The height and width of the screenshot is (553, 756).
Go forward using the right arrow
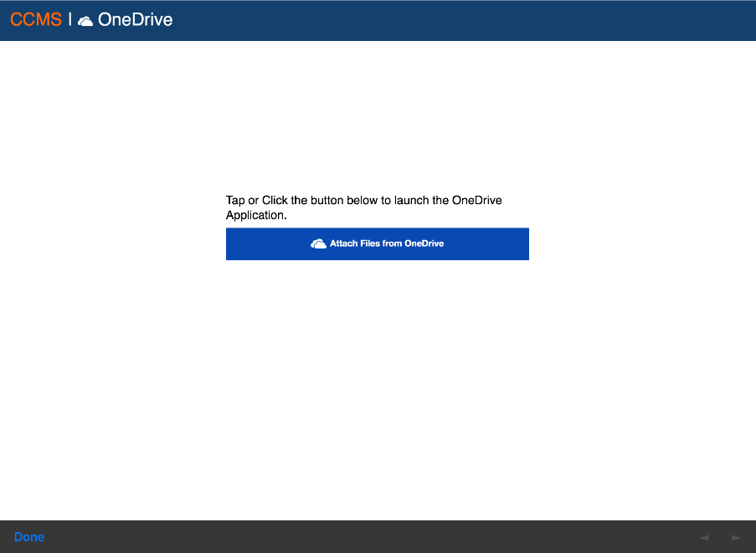(x=736, y=538)
